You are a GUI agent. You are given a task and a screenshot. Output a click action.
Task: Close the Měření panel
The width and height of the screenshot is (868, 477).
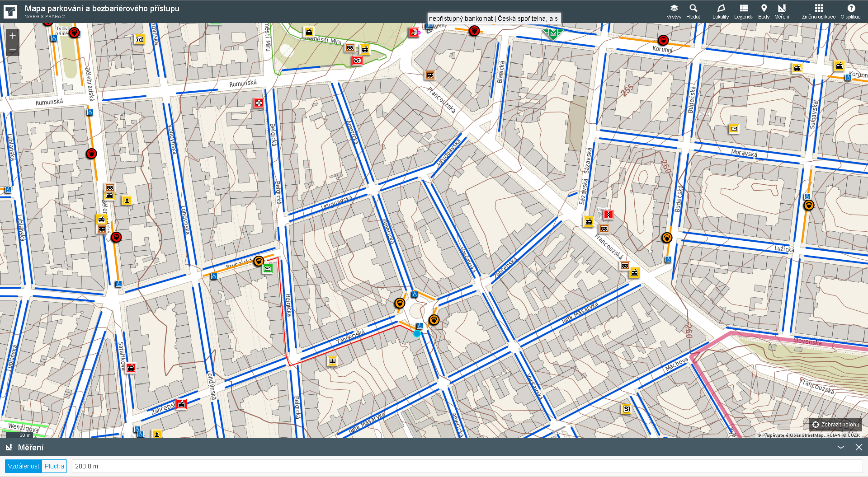pyautogui.click(x=859, y=447)
